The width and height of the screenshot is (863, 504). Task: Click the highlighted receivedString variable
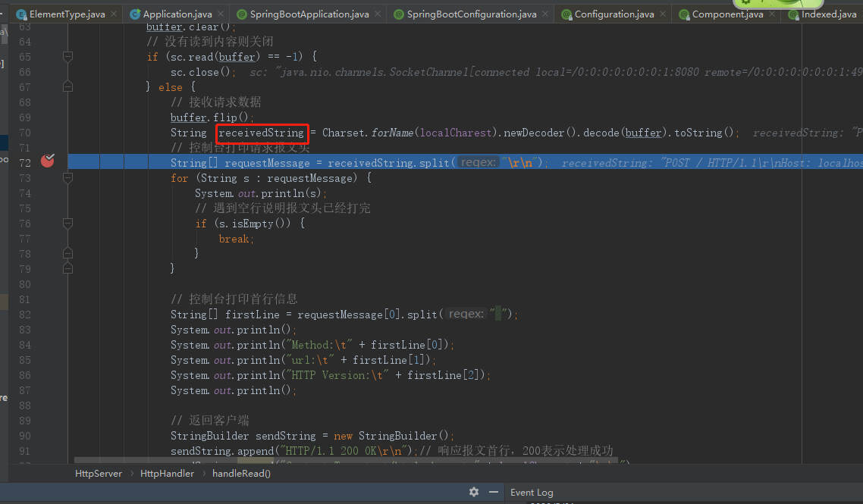tap(261, 133)
